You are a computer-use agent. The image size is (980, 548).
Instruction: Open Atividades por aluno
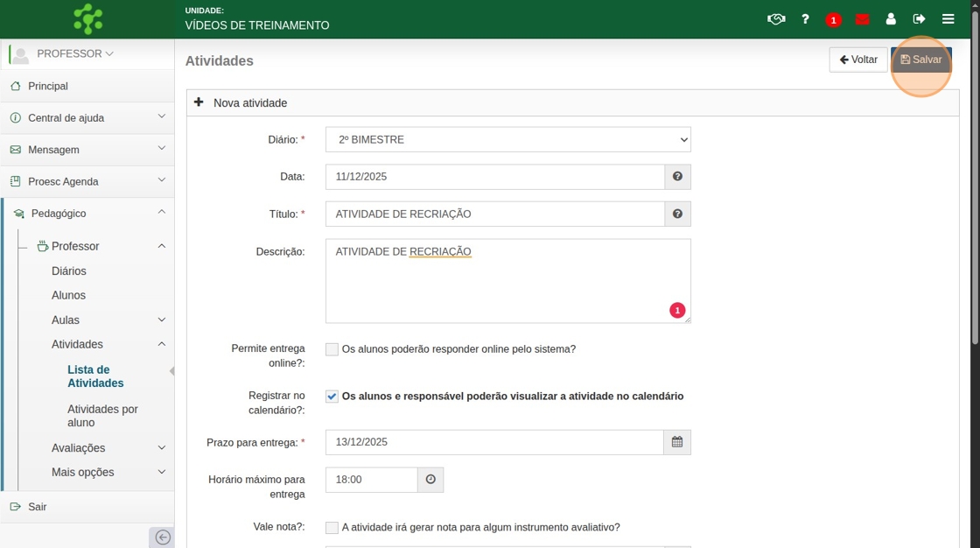102,416
